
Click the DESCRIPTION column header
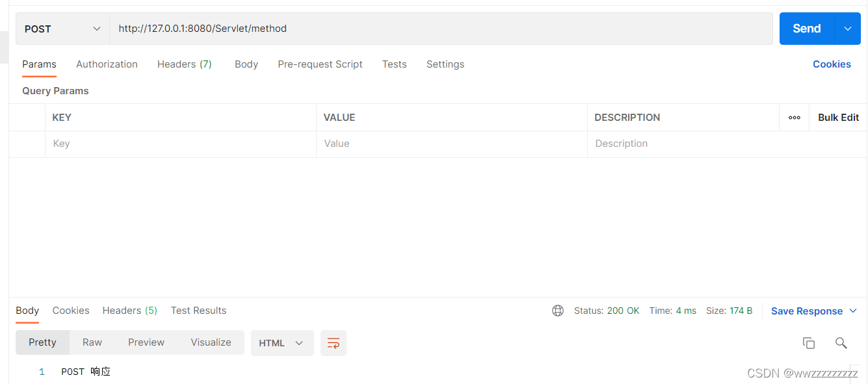pyautogui.click(x=627, y=118)
